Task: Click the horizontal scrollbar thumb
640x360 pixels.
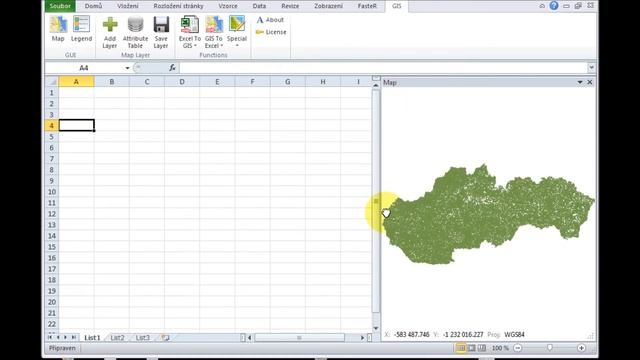Action: 299,338
